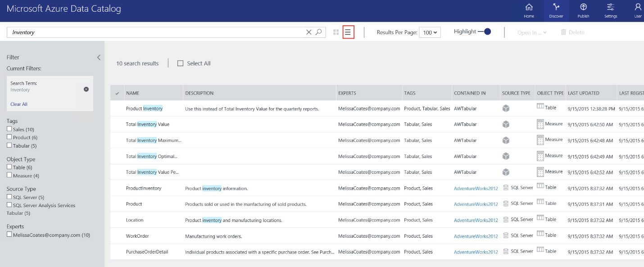Click Table icon in Product Inventory row
The height and width of the screenshot is (267, 644).
click(x=540, y=106)
